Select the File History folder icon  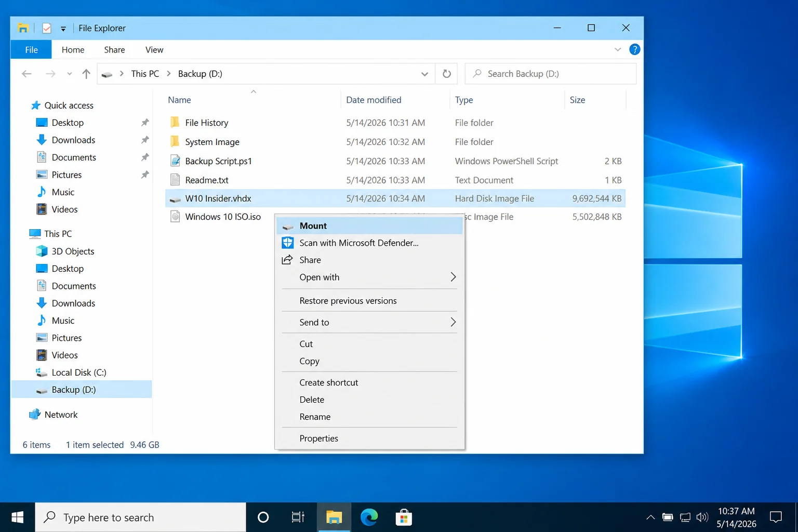pos(175,123)
